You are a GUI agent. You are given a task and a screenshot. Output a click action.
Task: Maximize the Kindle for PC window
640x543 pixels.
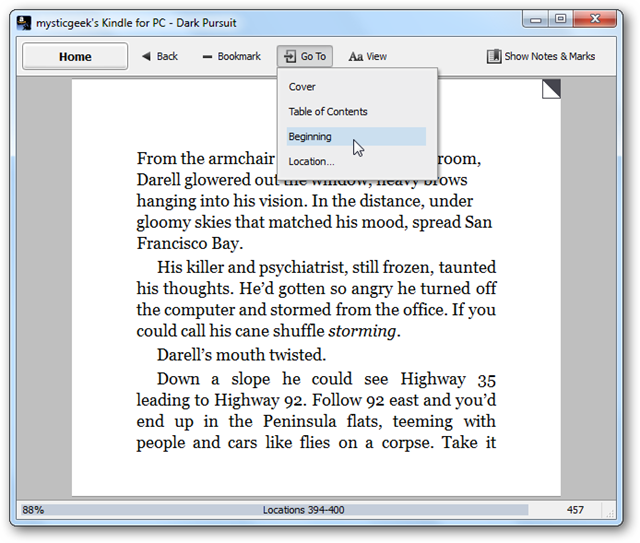[x=560, y=19]
